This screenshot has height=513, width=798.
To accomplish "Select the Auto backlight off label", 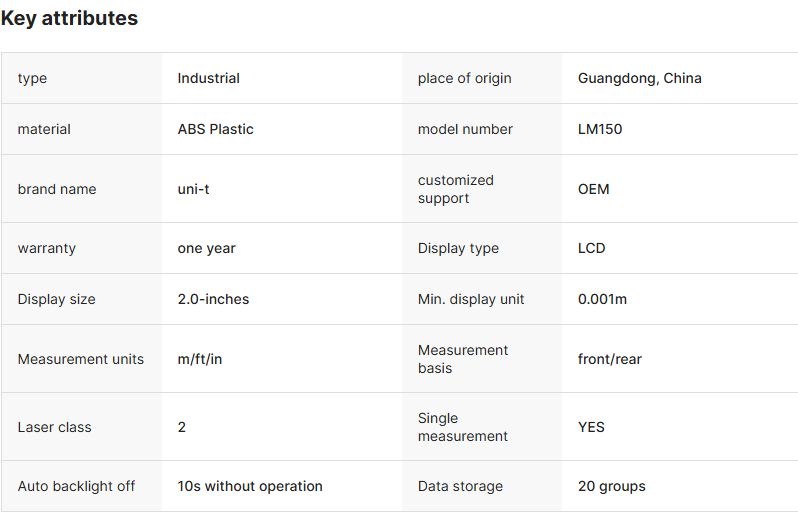I will pyautogui.click(x=76, y=486).
